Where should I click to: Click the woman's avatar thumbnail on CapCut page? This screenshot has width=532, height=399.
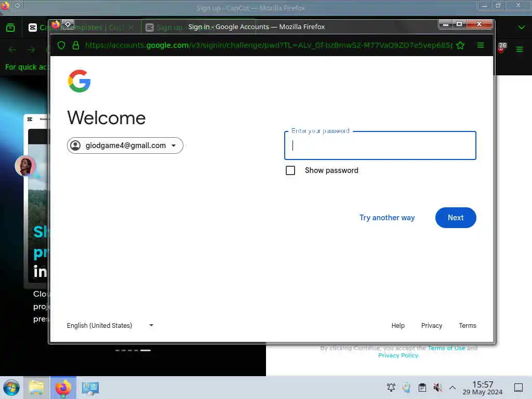point(25,166)
